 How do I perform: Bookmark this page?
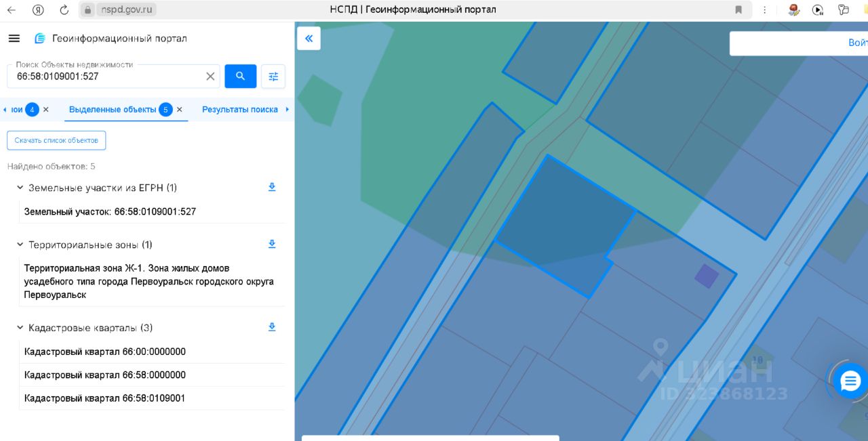coord(738,10)
